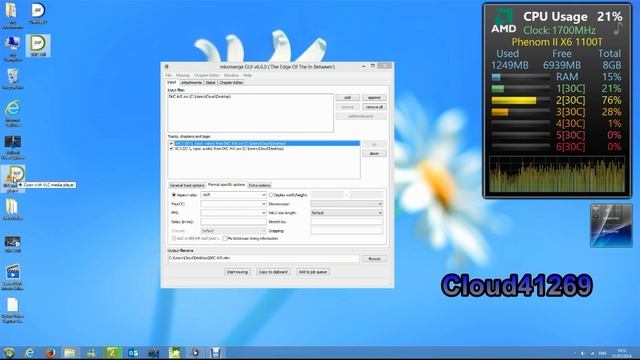Click the Delay (in ms) input field

coord(233,222)
